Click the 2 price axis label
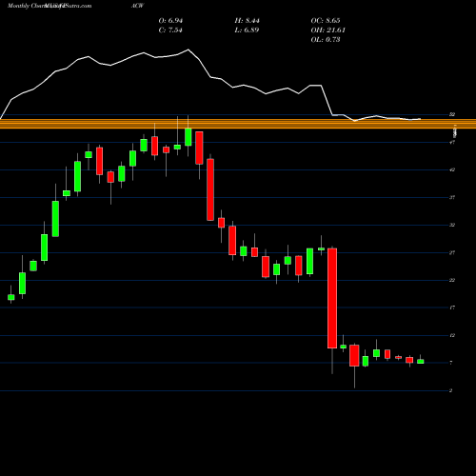This screenshot has height=476, width=476. click(451, 390)
